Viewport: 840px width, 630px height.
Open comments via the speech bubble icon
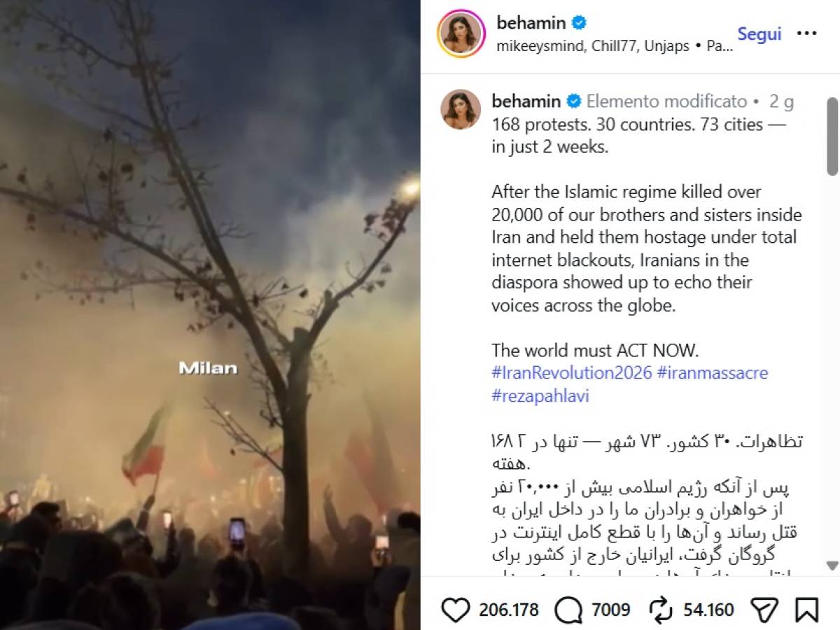pos(568,610)
